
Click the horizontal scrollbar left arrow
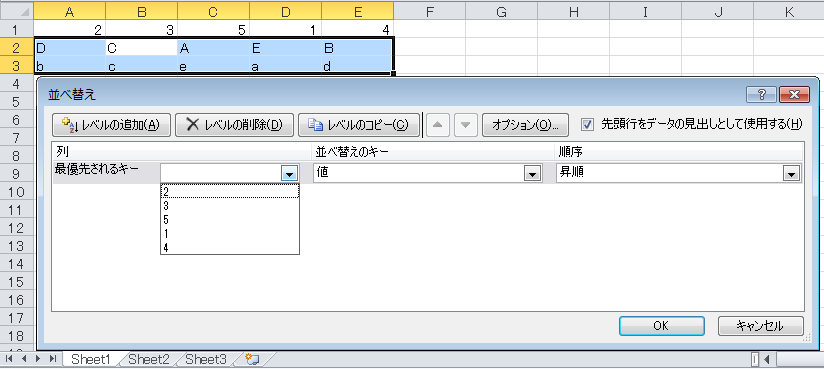point(767,360)
